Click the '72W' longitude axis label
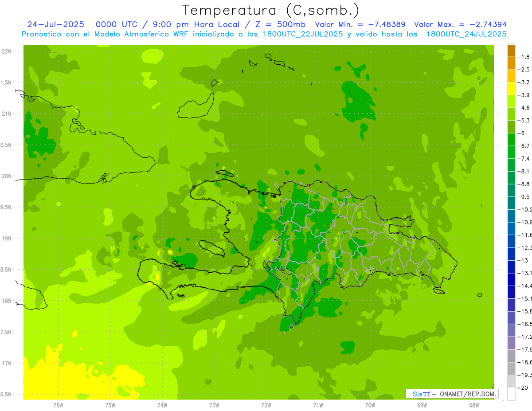 tap(266, 405)
